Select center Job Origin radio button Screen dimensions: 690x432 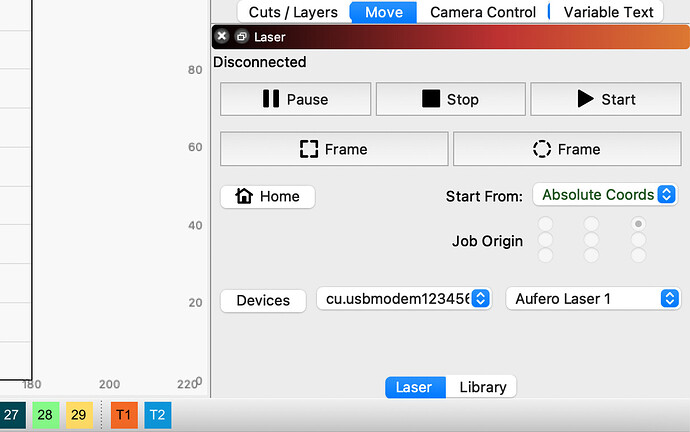click(x=591, y=240)
